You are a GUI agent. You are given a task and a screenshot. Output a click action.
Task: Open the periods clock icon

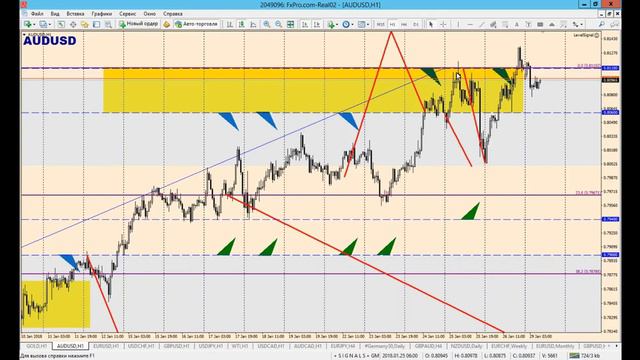pos(346,24)
